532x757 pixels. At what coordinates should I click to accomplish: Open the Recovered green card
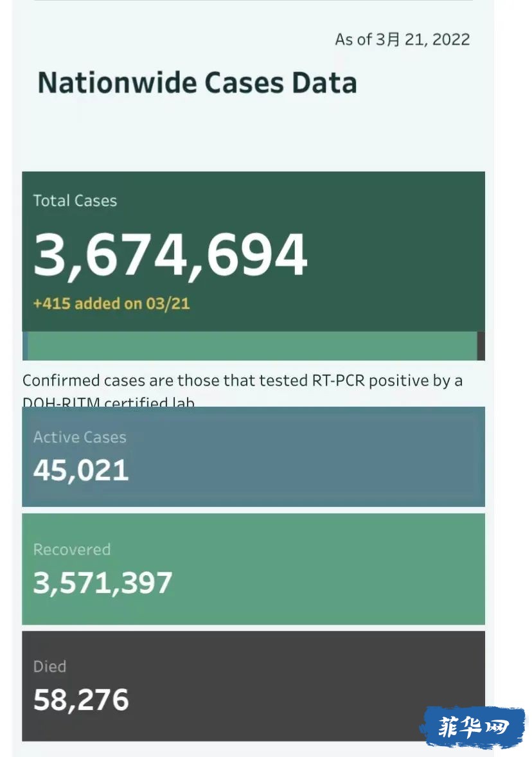coord(253,569)
